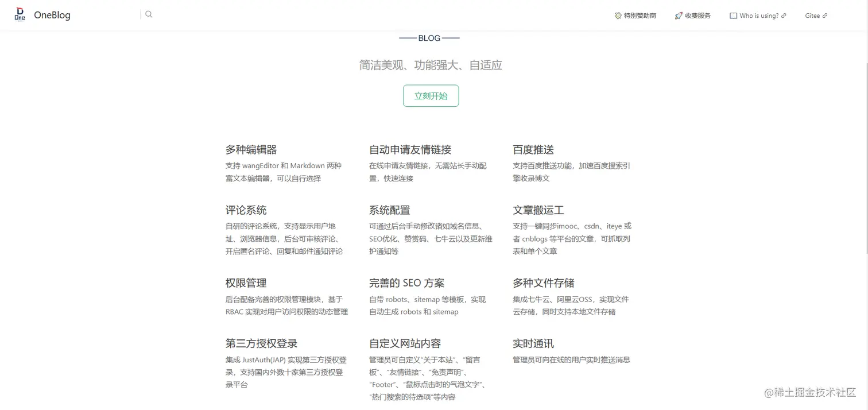Click the 自研的评论系统 description text

click(x=284, y=239)
